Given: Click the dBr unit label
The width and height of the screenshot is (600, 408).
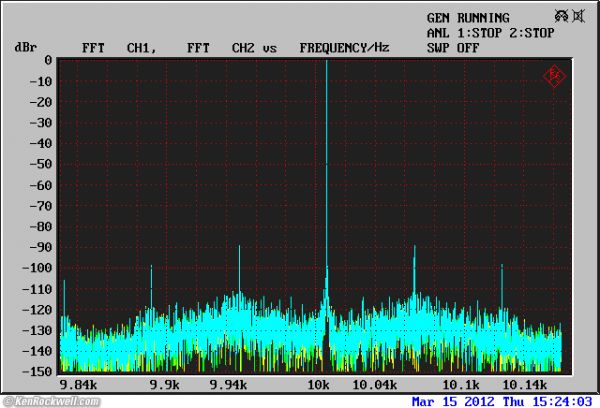Looking at the screenshot, I should click(x=26, y=47).
